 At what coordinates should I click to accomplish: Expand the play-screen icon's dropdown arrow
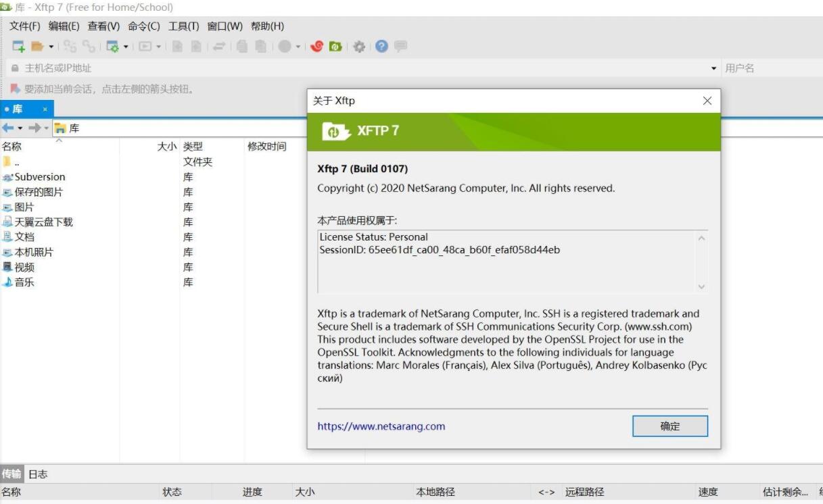(159, 47)
